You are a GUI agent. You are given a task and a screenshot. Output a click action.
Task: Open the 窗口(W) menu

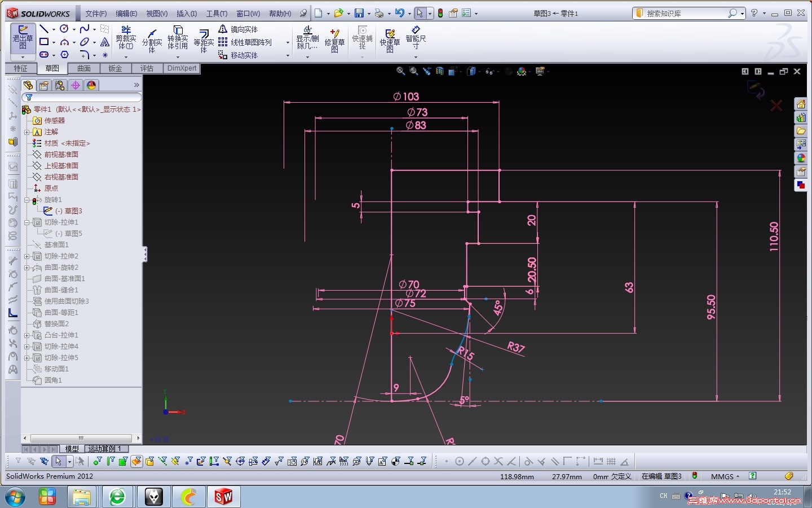coord(248,14)
